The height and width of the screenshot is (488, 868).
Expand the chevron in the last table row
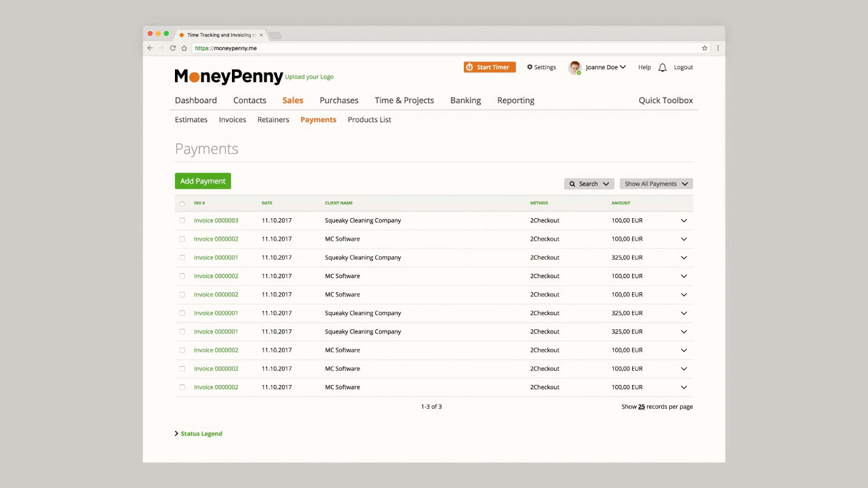(x=684, y=387)
